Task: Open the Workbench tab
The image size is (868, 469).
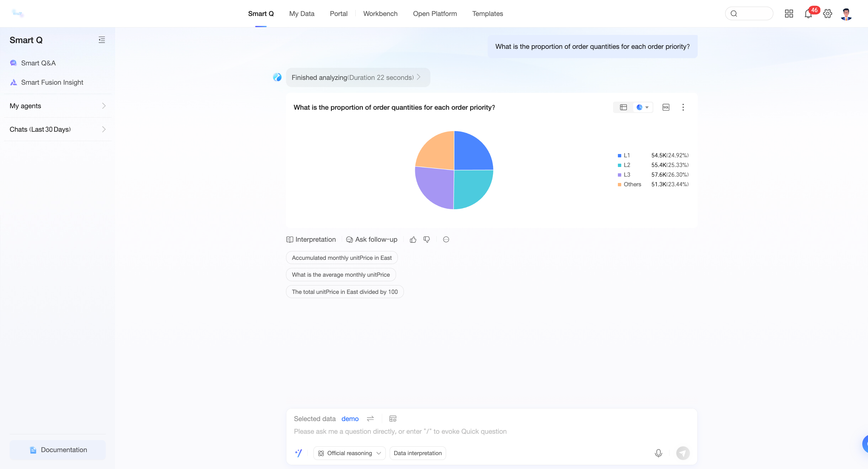Action: [380, 14]
